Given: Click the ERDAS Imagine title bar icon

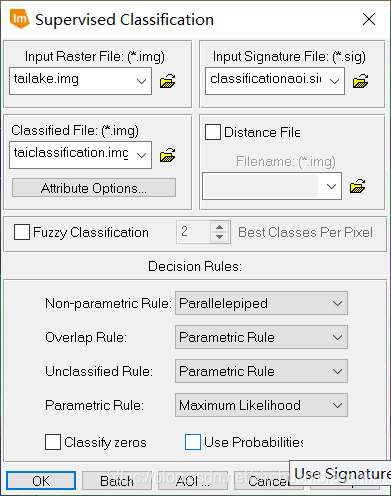Looking at the screenshot, I should [x=20, y=19].
